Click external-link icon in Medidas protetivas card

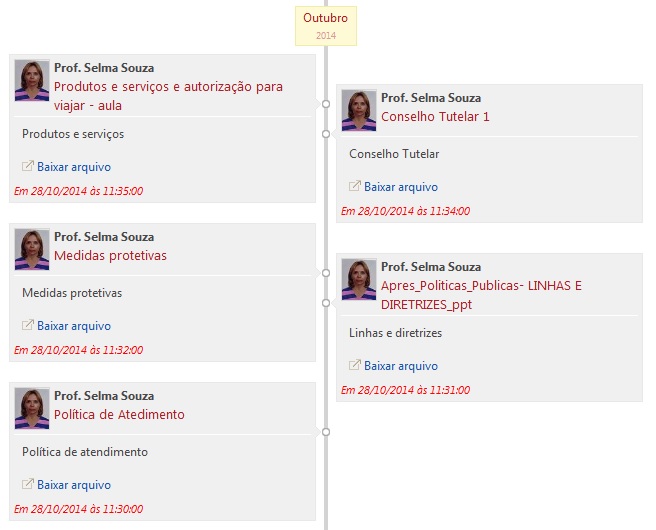click(x=28, y=325)
